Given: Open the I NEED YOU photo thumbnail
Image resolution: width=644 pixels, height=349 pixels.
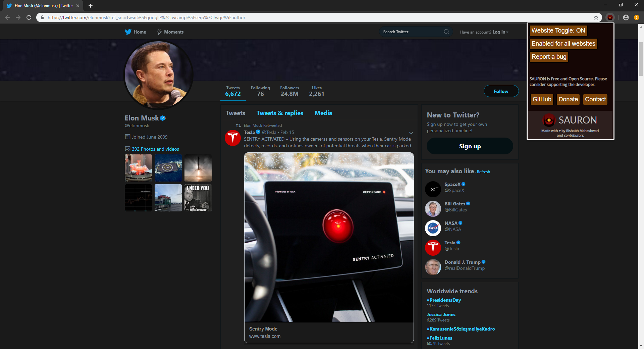Looking at the screenshot, I should 198,198.
